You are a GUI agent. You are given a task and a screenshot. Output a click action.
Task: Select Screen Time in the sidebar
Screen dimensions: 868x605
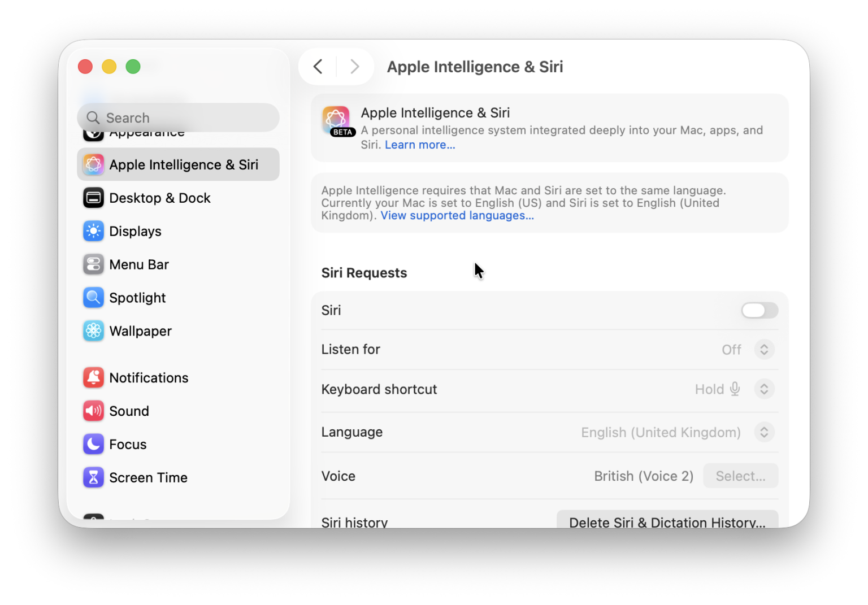178,478
